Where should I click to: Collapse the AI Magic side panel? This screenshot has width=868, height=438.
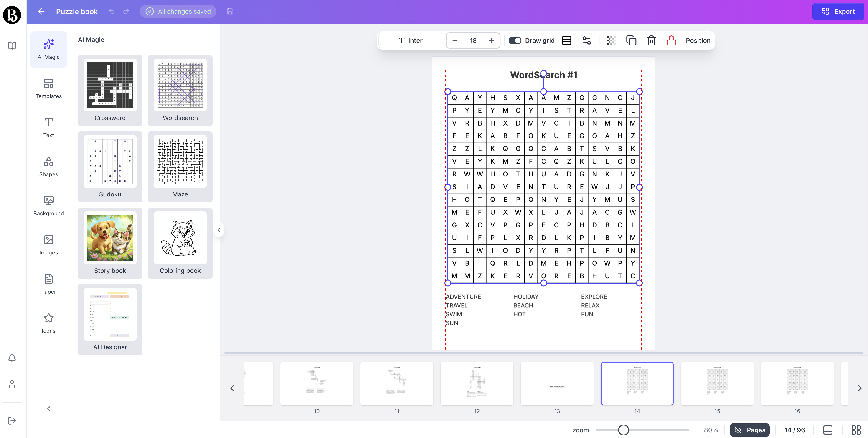[219, 229]
